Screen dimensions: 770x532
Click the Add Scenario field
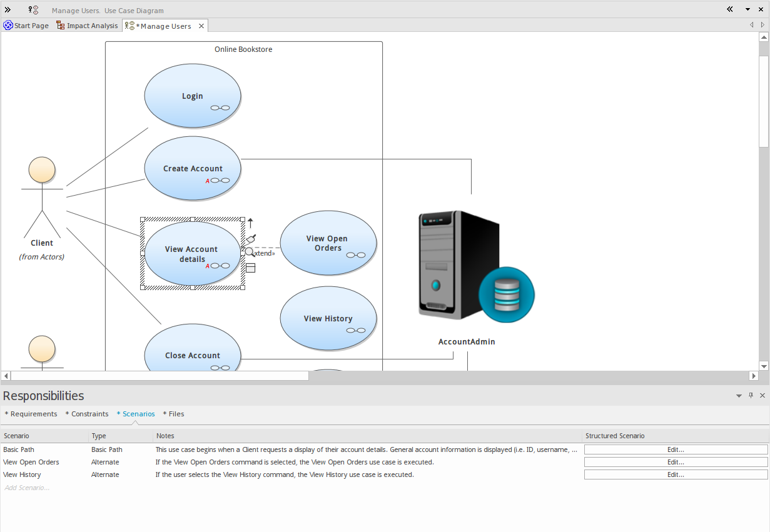[x=27, y=488]
